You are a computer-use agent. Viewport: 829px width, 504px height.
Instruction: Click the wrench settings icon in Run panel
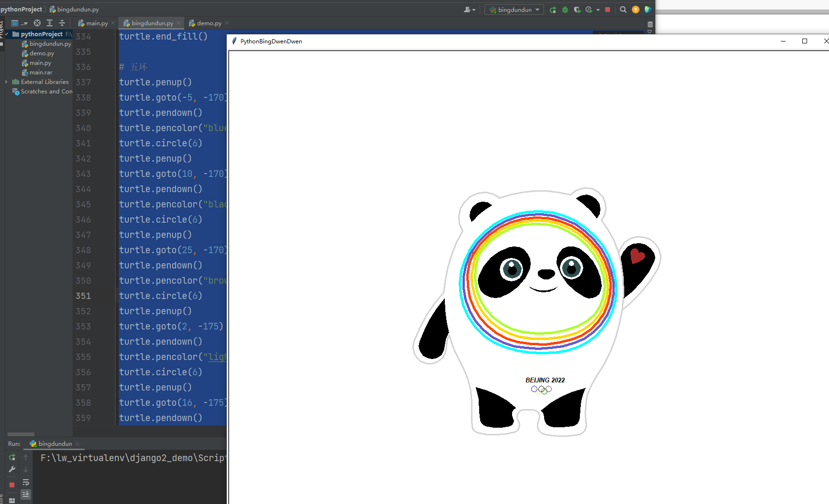12,469
